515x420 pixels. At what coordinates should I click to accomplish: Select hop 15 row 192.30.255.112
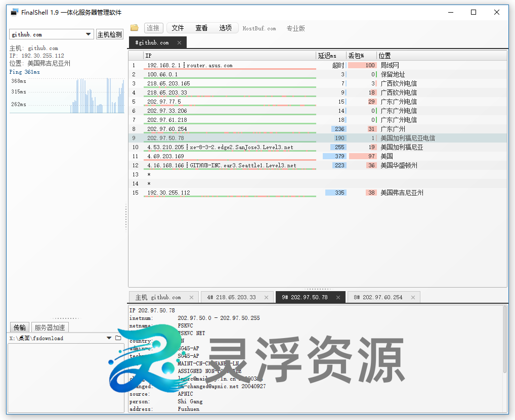tap(318, 193)
